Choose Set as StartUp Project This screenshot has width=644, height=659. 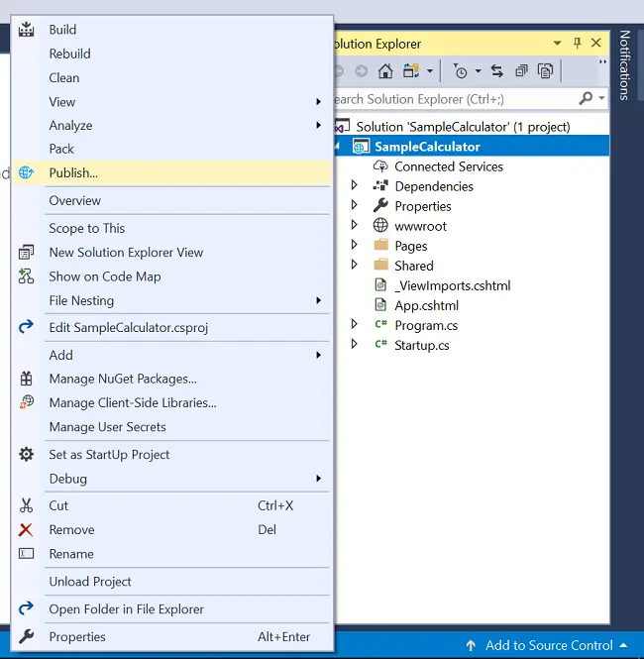tap(172, 454)
